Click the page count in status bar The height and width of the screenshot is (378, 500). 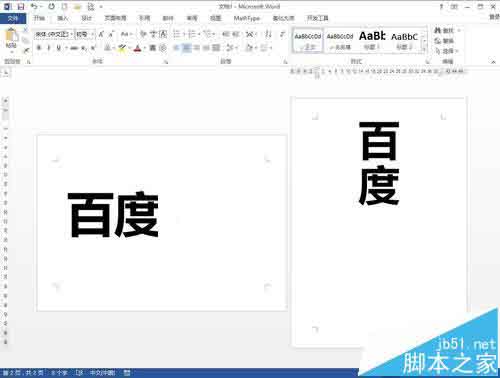tap(23, 372)
